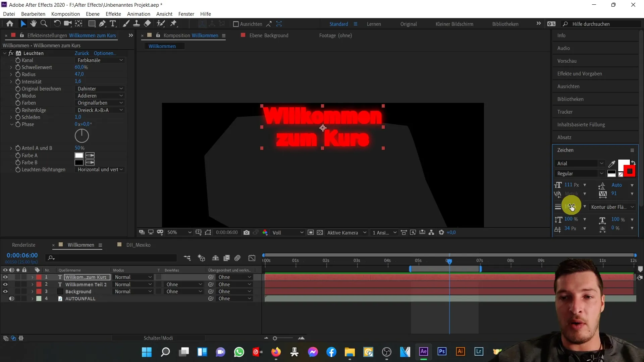This screenshot has width=644, height=362.
Task: Open the Reihenfolge Dreieck A>B>A dropdown
Action: click(x=100, y=110)
